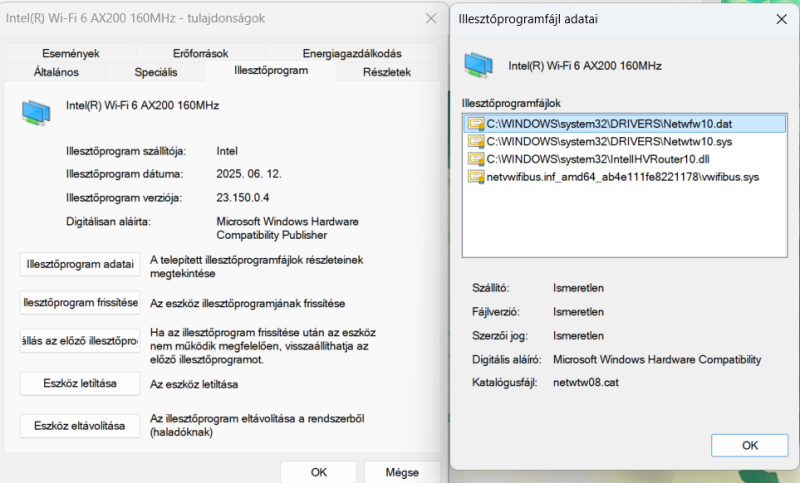800x483 pixels.
Task: Close the AX200 tulajdonságok window
Action: (431, 18)
